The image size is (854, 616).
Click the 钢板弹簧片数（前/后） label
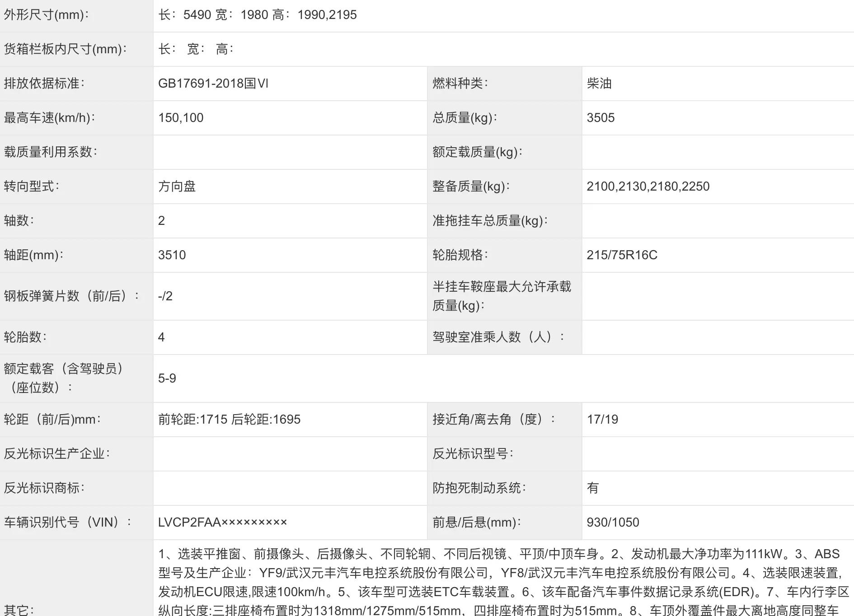72,296
